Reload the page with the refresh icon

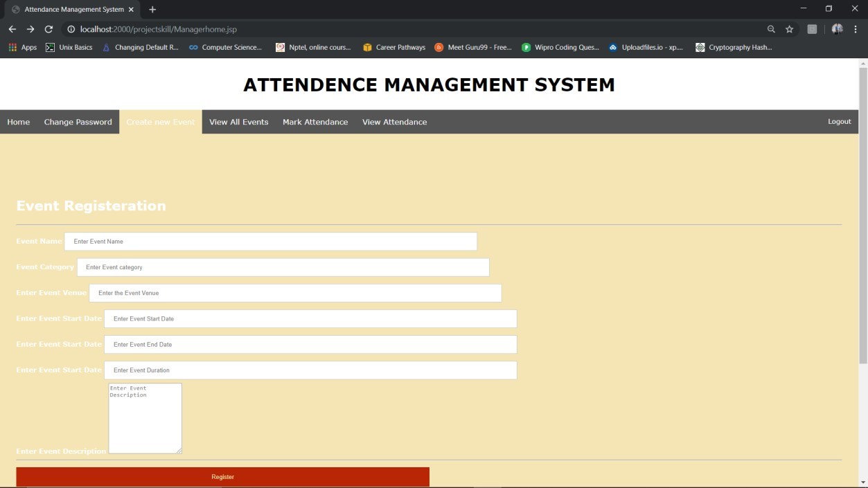(x=48, y=29)
